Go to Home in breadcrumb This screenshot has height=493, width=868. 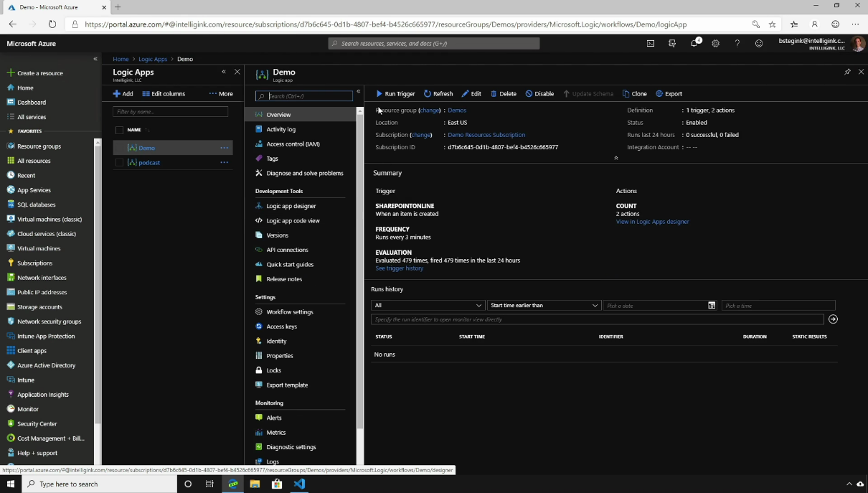[x=121, y=59]
